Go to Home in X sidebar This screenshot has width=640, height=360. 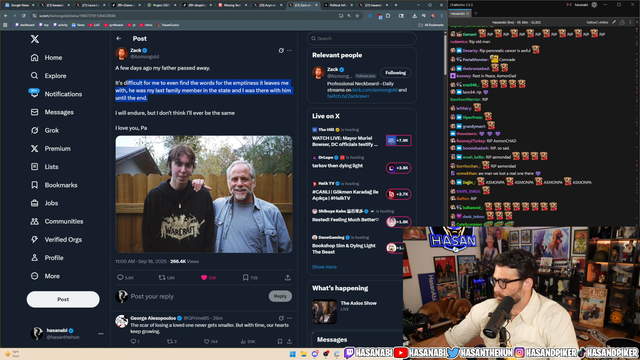click(47, 58)
